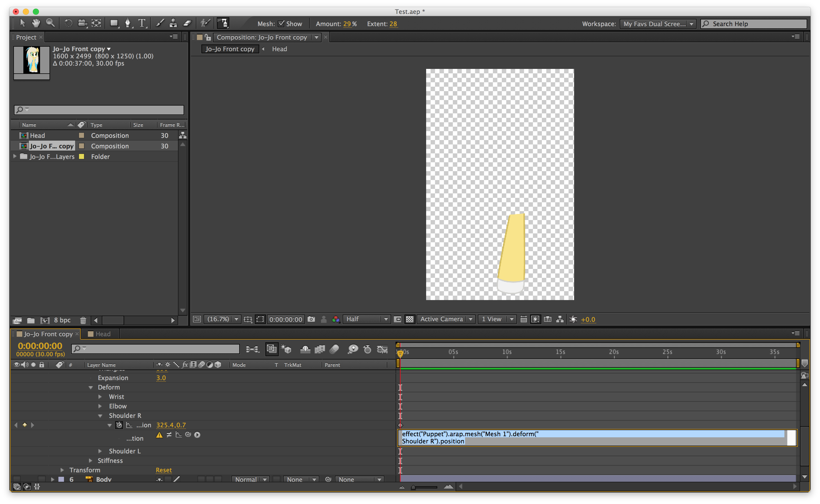Enable Frame Blending in the timeline
This screenshot has height=504, width=820.
[x=319, y=349]
